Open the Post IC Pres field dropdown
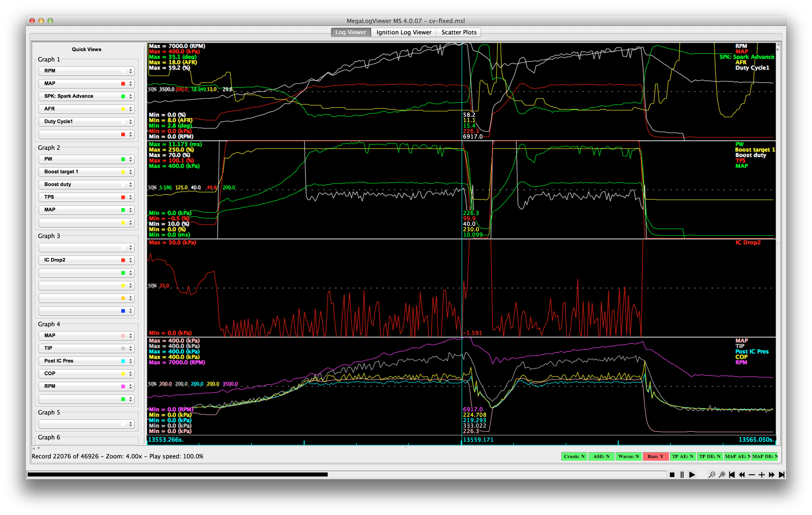The width and height of the screenshot is (812, 515). [87, 361]
